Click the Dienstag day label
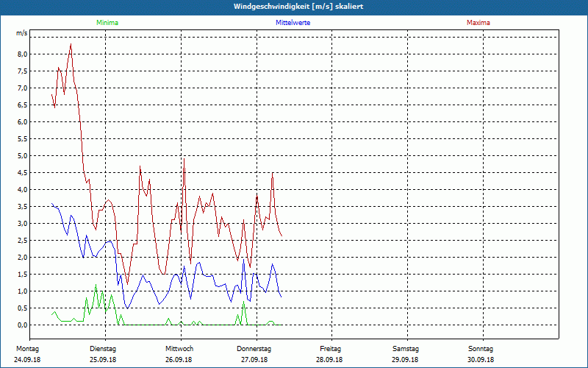This screenshot has width=588, height=368. [103, 349]
